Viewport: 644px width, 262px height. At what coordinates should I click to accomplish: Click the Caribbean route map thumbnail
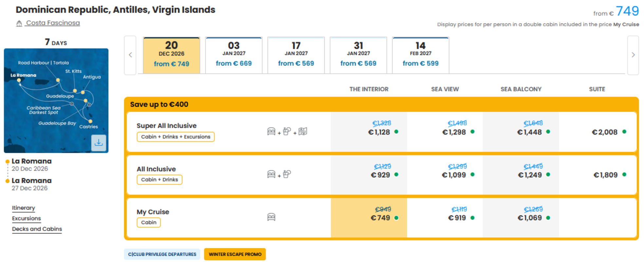(x=56, y=101)
